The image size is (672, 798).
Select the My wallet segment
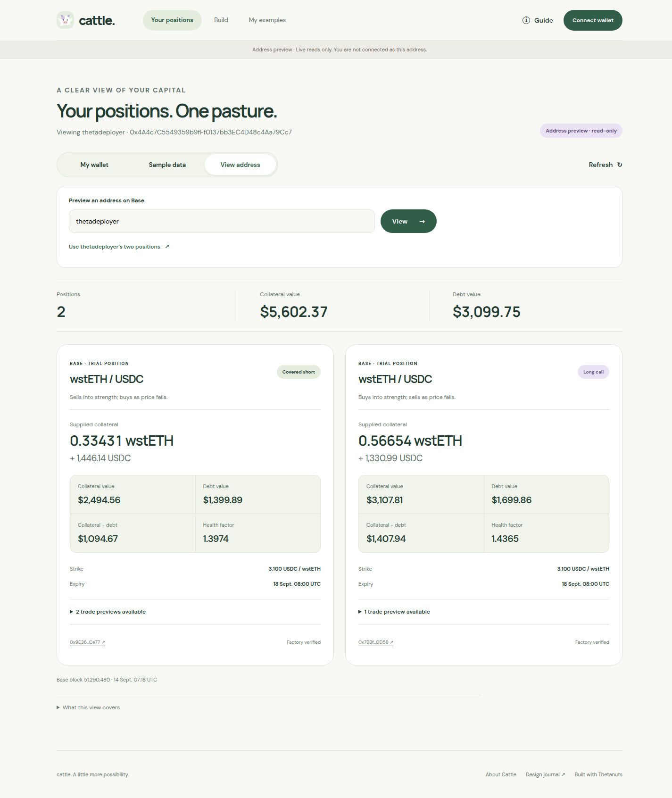94,165
